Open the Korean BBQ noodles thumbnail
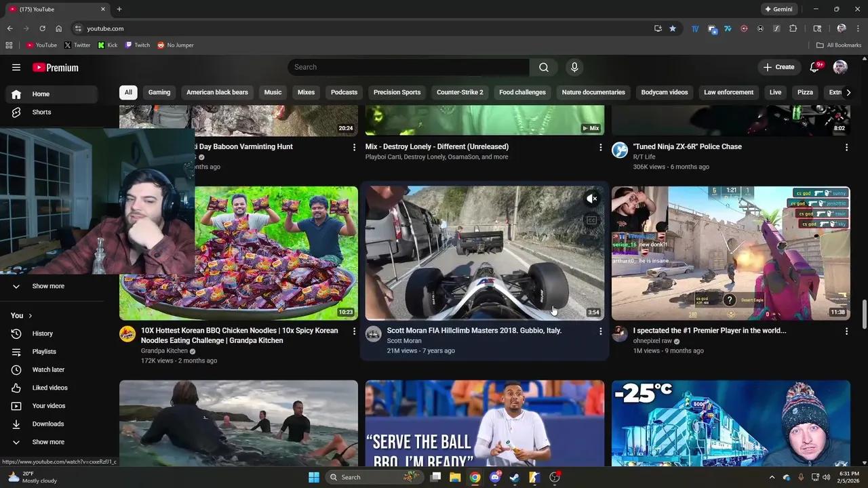 (x=239, y=253)
